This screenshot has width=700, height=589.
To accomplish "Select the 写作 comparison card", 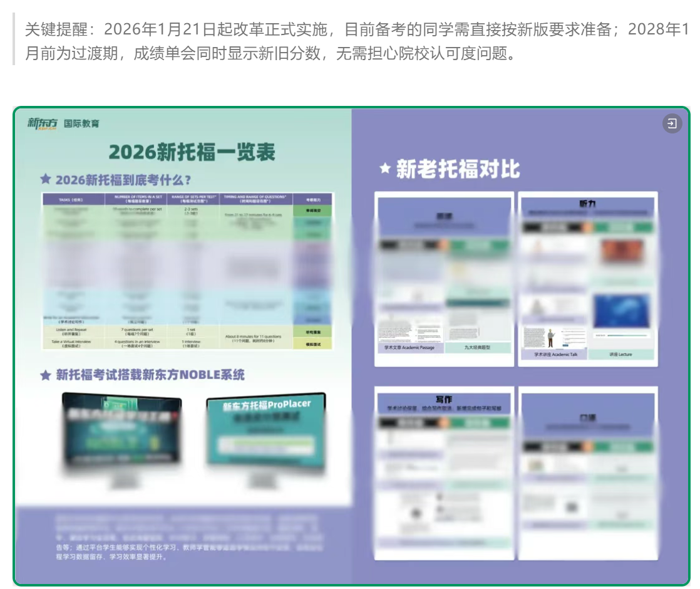I will click(444, 472).
